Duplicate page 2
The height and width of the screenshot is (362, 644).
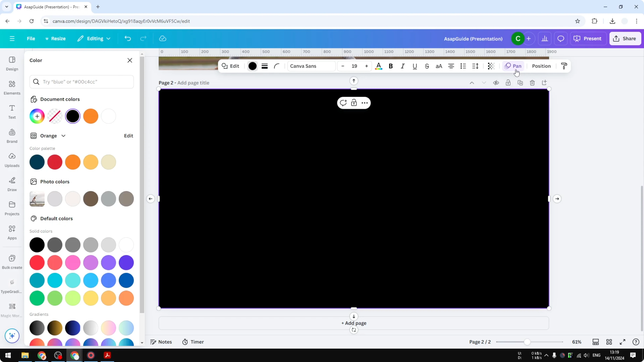[x=520, y=83]
